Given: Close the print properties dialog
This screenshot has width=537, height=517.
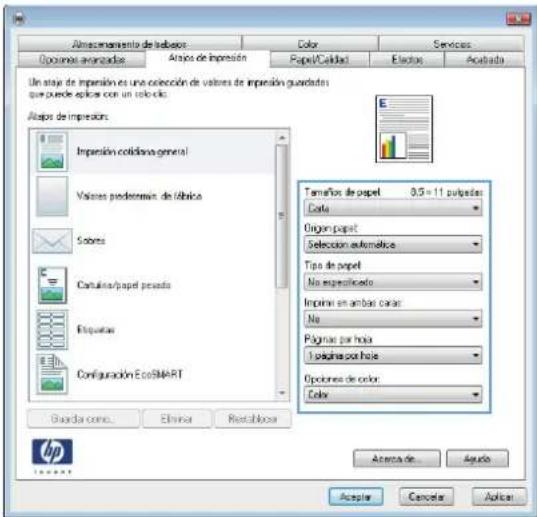Looking at the screenshot, I should [518, 19].
